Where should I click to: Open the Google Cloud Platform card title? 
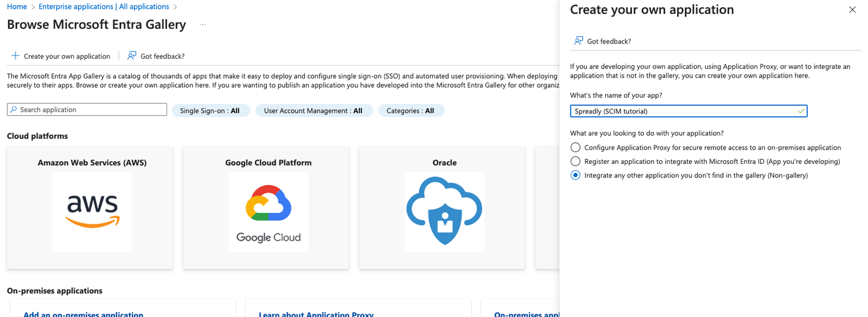269,163
